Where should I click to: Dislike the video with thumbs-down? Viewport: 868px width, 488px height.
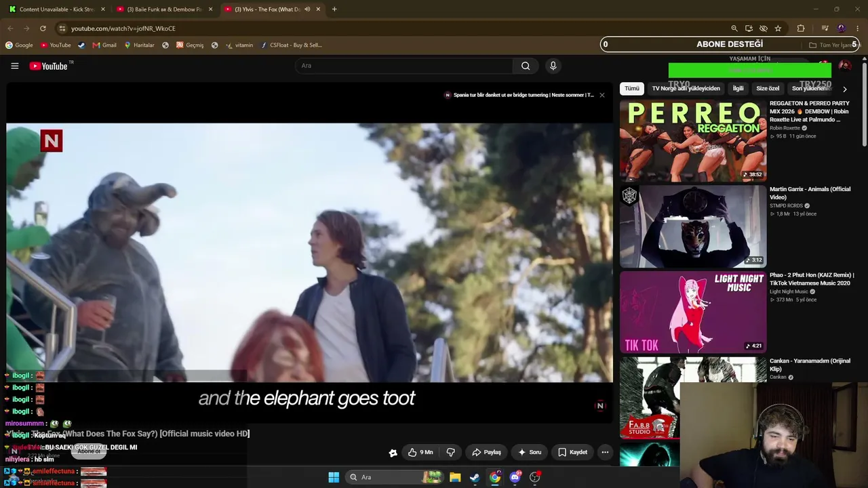450,452
